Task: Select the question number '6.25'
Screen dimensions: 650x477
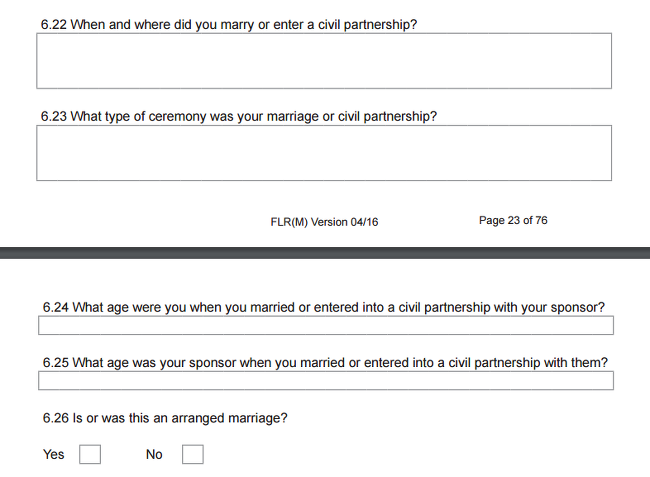Action: (56, 363)
